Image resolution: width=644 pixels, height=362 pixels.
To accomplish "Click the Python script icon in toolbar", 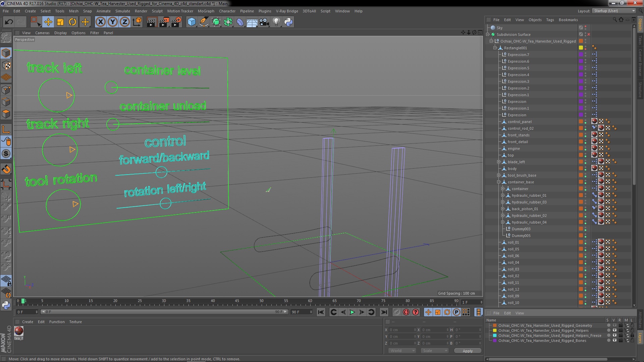I will (288, 22).
